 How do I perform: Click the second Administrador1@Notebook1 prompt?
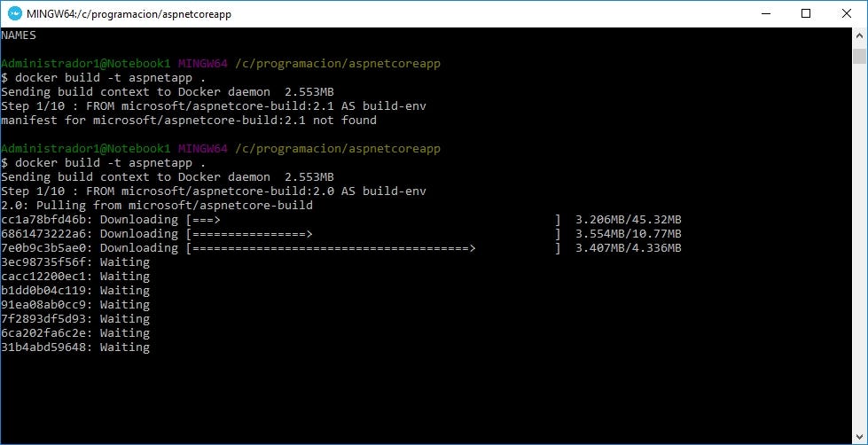pos(86,149)
